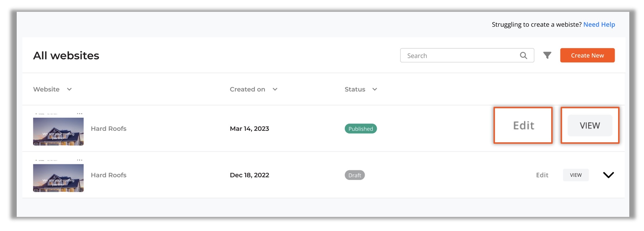Screen dimensions: 644x231
Task: Open the Need Help link
Action: (599, 24)
